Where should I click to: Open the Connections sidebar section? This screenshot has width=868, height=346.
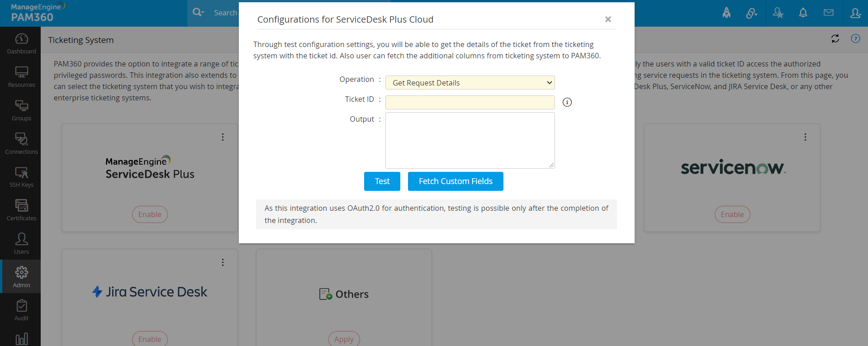point(21,144)
